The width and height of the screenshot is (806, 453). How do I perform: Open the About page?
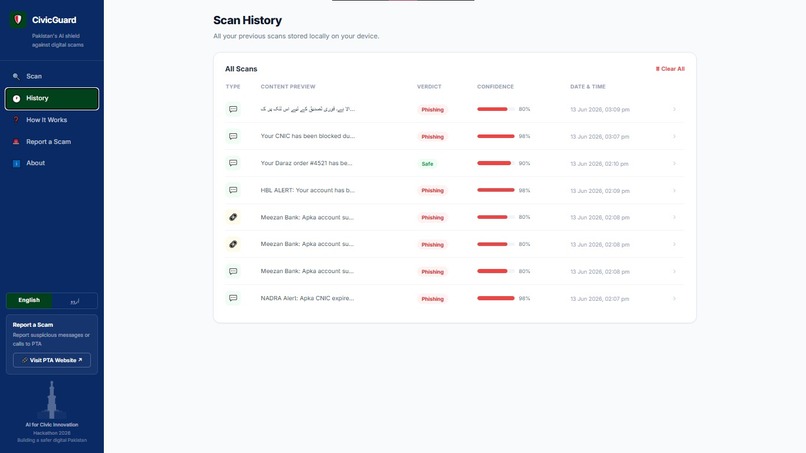tap(51, 163)
